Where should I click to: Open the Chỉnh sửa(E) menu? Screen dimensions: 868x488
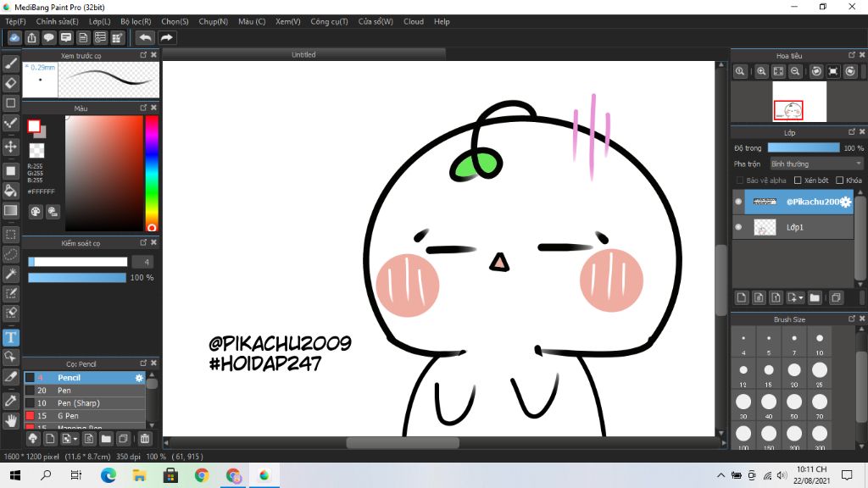coord(57,21)
